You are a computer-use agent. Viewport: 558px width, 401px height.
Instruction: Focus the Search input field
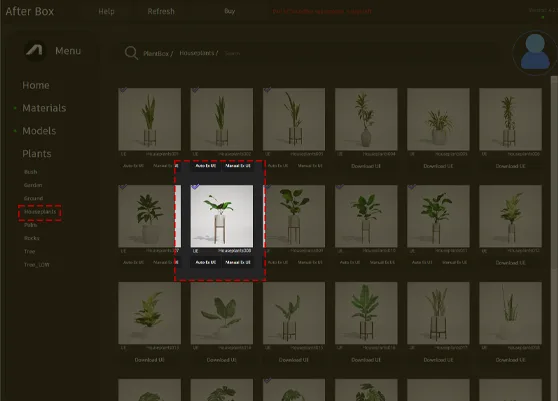click(x=232, y=53)
